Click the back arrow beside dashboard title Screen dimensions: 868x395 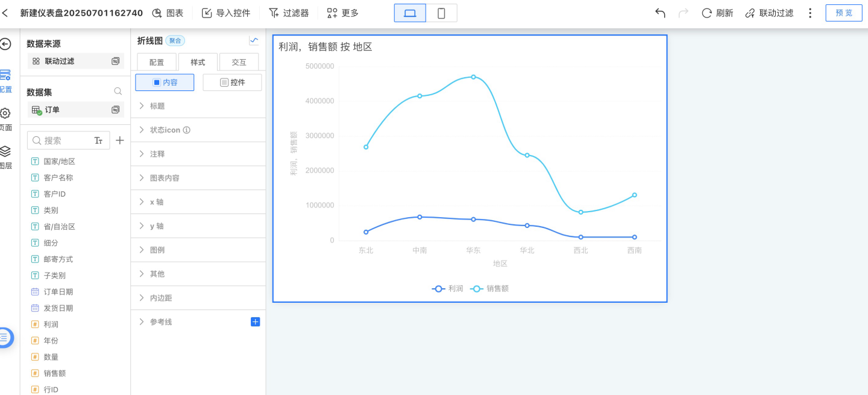coord(5,13)
